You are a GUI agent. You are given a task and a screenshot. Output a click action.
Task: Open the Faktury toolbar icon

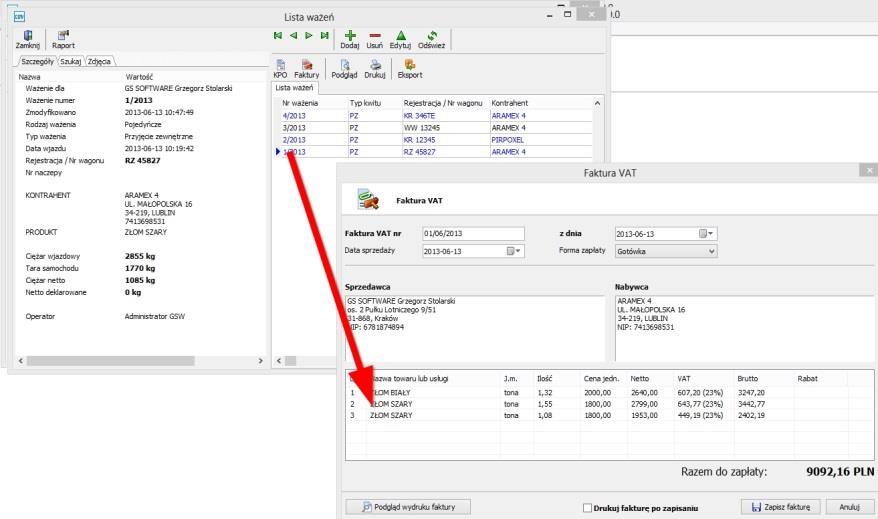coord(306,65)
